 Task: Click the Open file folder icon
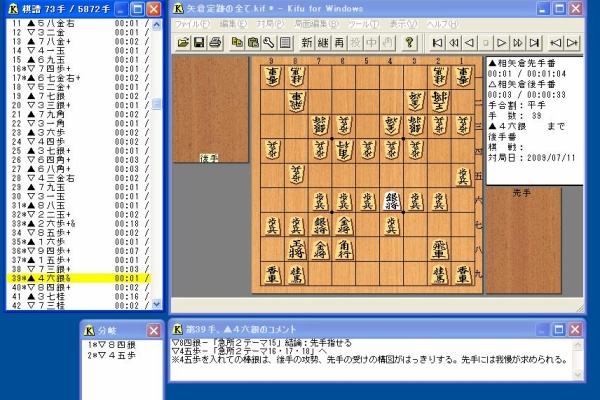coord(183,43)
